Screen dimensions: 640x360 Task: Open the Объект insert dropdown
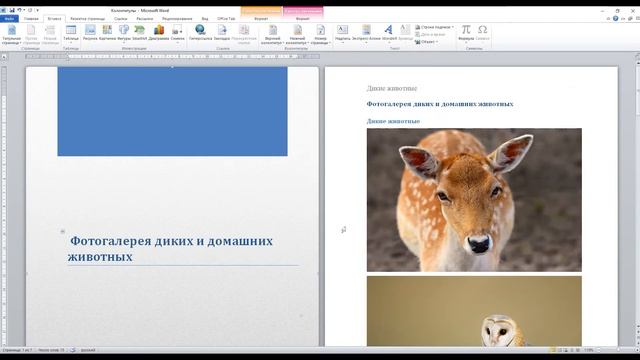click(x=427, y=42)
